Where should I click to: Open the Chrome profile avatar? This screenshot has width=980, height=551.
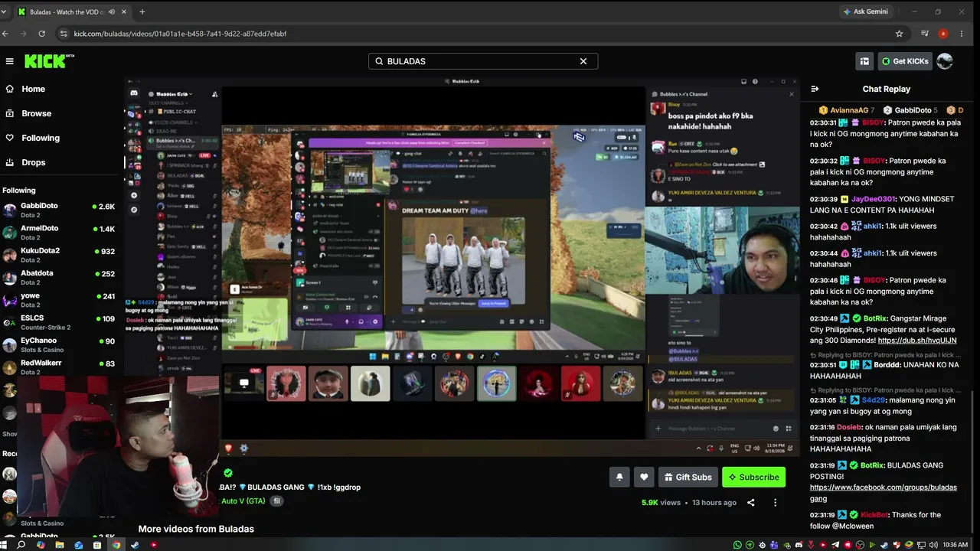943,34
